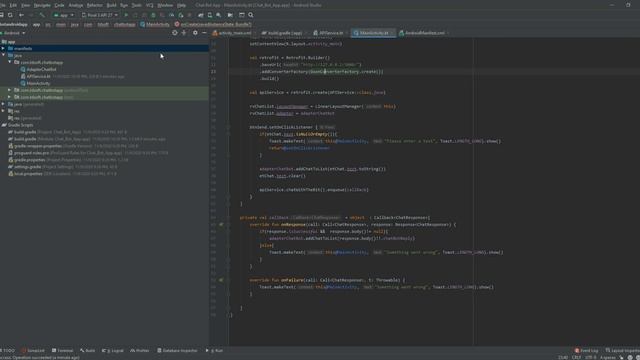Open the Event Log panel
The height and width of the screenshot is (360, 640).
(587, 350)
